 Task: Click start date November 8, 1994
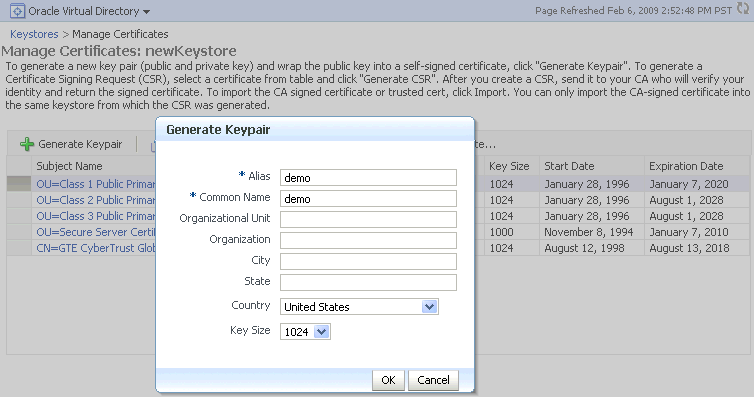[x=589, y=232]
